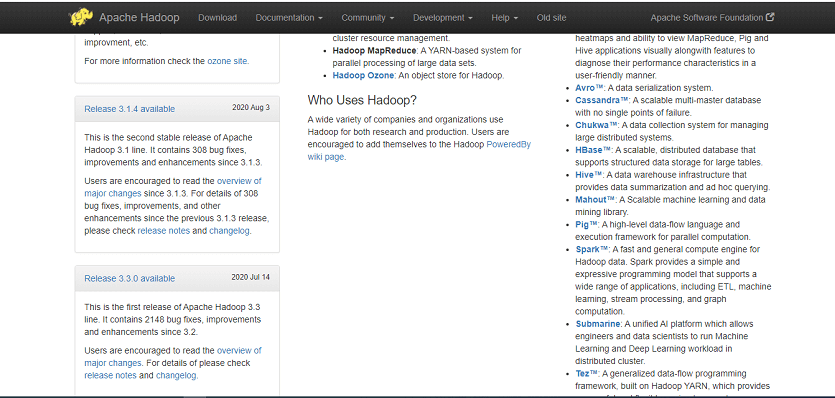Open Release 3.1.4 available heading

[x=129, y=109]
